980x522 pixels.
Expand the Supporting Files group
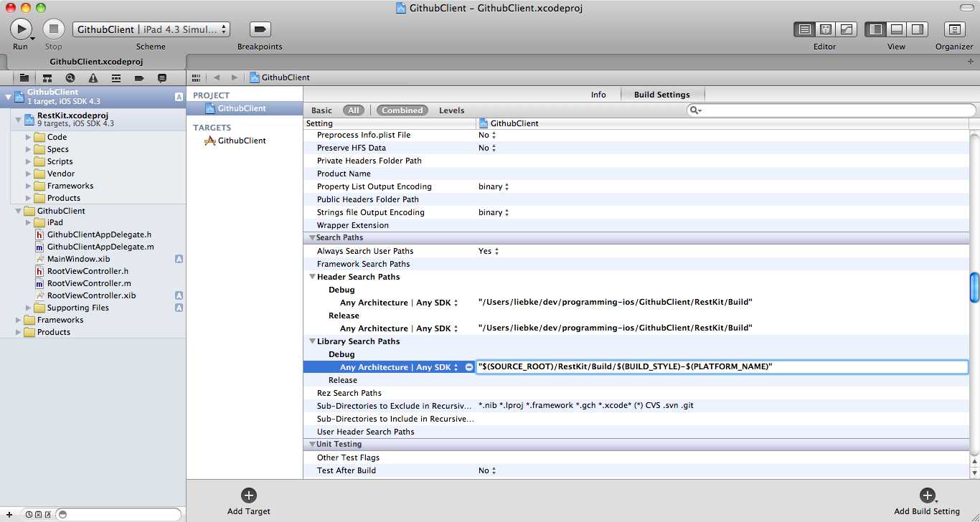coord(28,308)
